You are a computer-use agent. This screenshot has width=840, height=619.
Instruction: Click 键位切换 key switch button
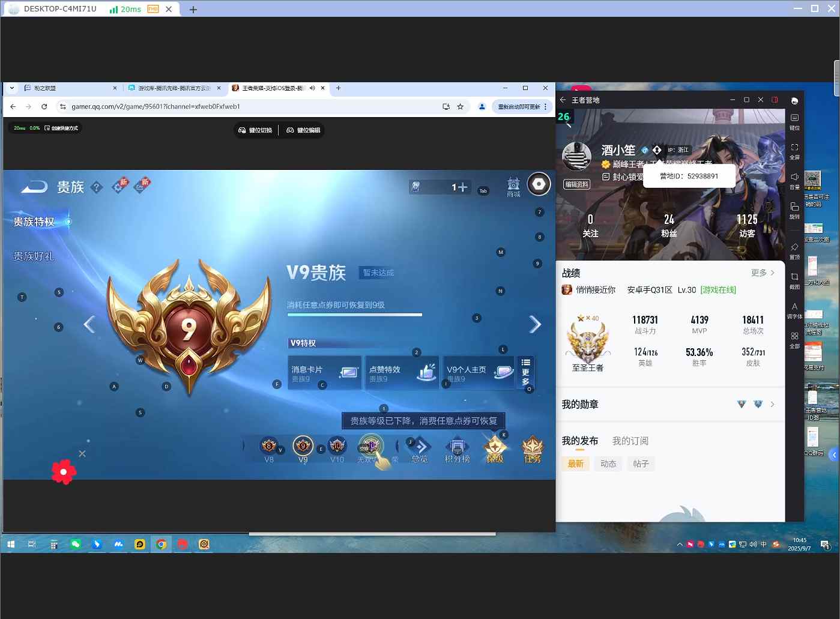coord(255,130)
